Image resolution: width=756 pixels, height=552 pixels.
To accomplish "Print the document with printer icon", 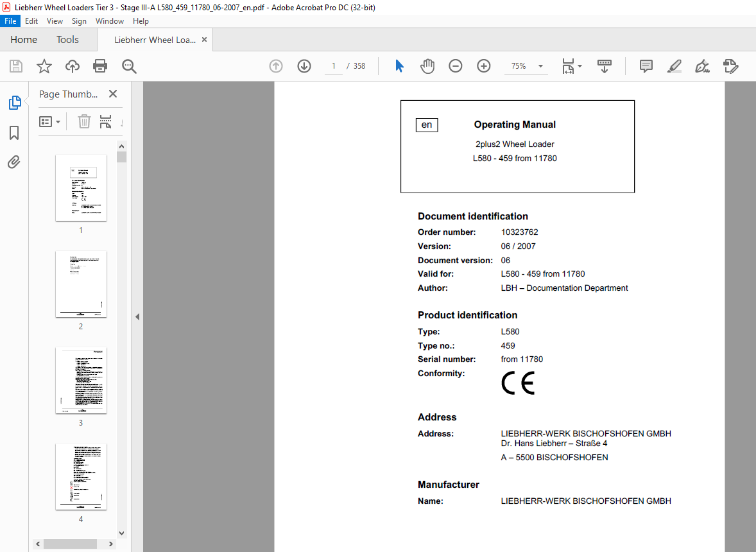I will (100, 66).
